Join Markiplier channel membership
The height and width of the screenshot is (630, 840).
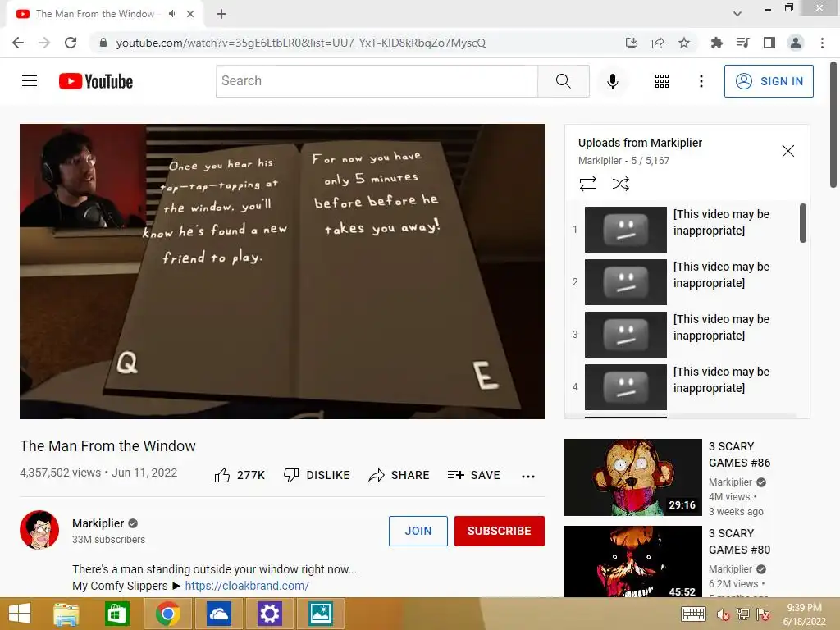point(418,531)
